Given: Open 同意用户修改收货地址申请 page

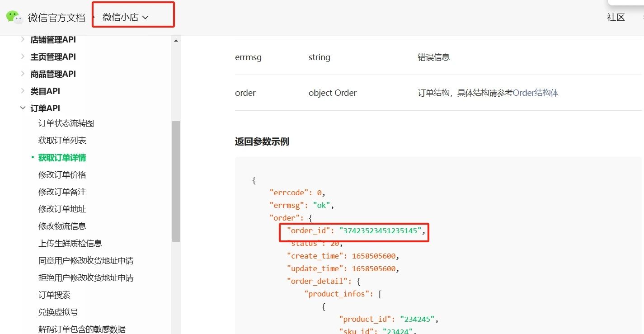Looking at the screenshot, I should point(86,261).
